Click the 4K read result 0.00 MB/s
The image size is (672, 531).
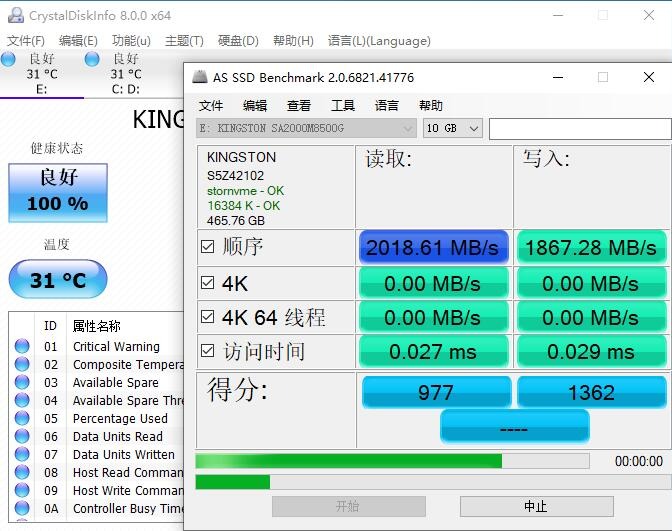[433, 283]
